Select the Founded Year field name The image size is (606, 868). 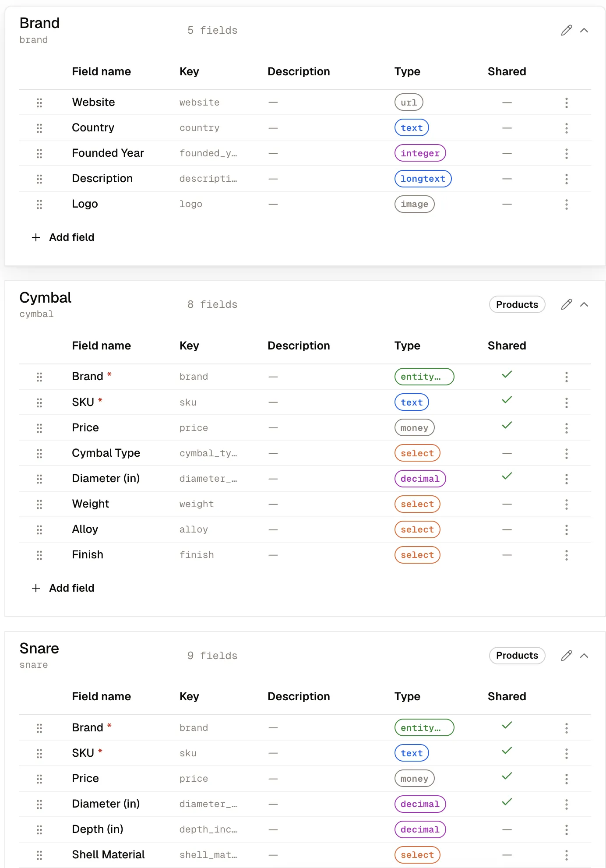pos(108,153)
